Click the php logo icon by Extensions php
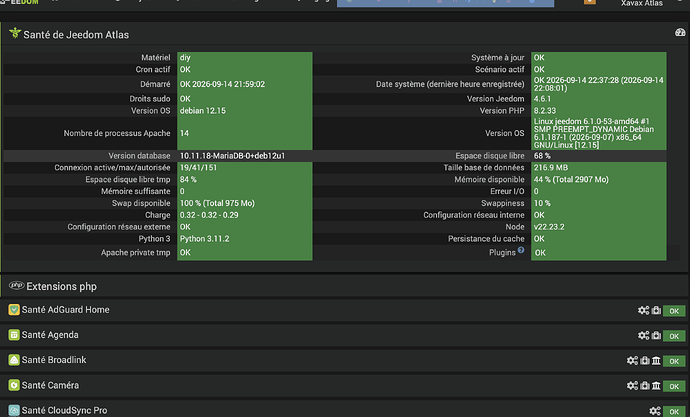The image size is (690, 417). [17, 285]
